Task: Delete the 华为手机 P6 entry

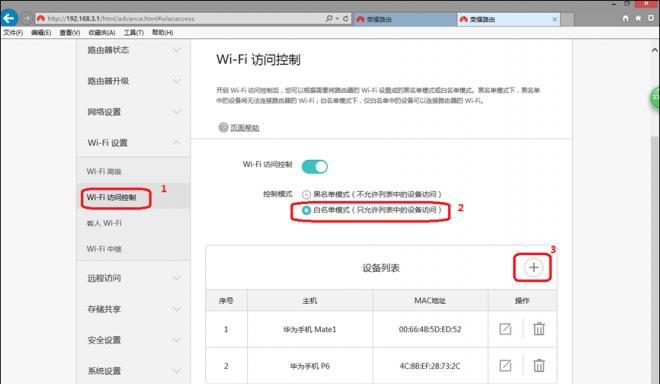Action: point(539,365)
